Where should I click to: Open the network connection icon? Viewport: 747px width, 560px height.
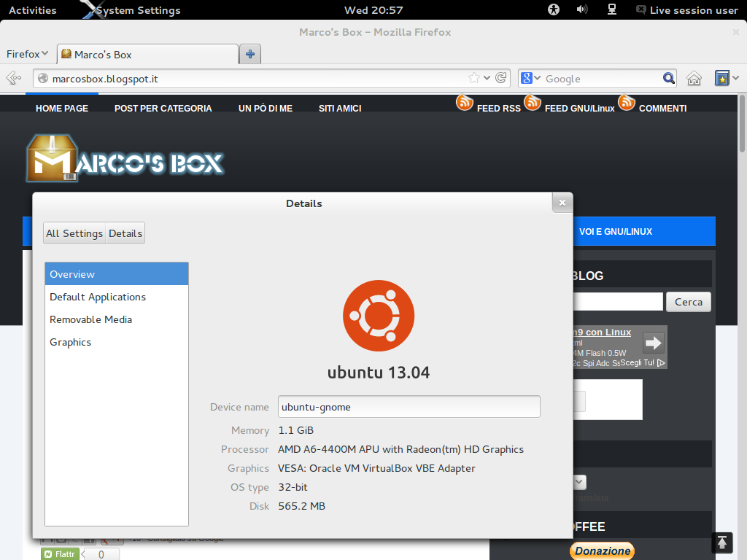pyautogui.click(x=612, y=9)
